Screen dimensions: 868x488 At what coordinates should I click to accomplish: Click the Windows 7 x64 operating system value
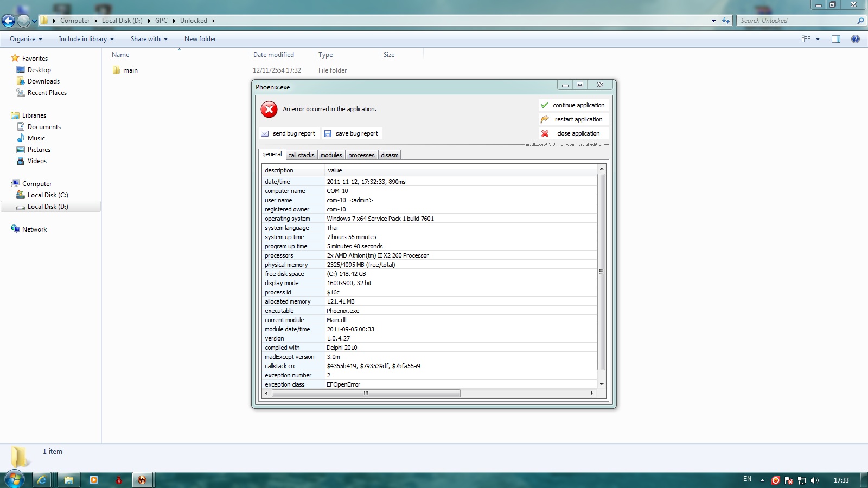click(380, 219)
